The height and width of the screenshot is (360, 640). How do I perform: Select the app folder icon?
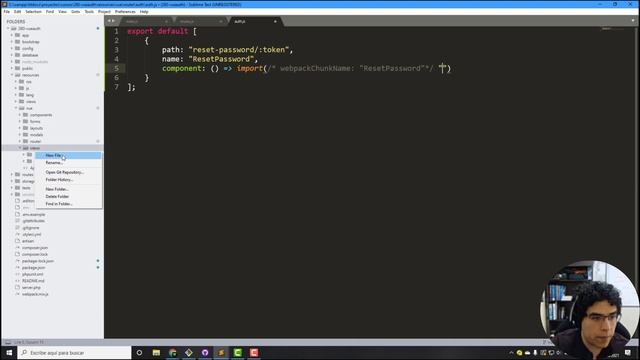[x=18, y=35]
